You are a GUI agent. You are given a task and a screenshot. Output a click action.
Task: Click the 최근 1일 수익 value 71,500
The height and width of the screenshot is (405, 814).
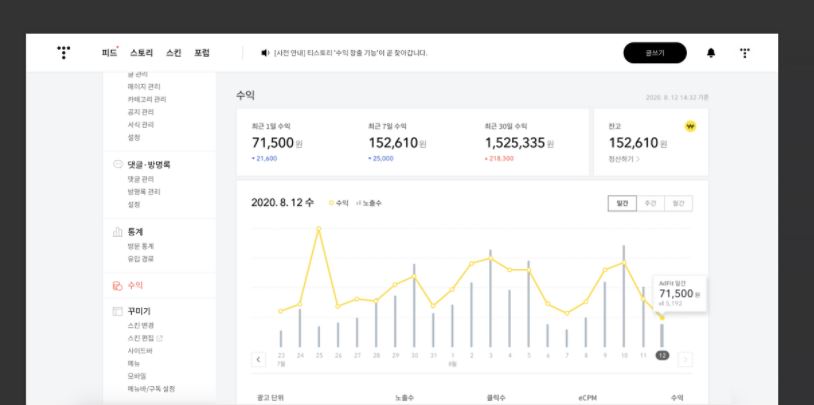pos(273,143)
